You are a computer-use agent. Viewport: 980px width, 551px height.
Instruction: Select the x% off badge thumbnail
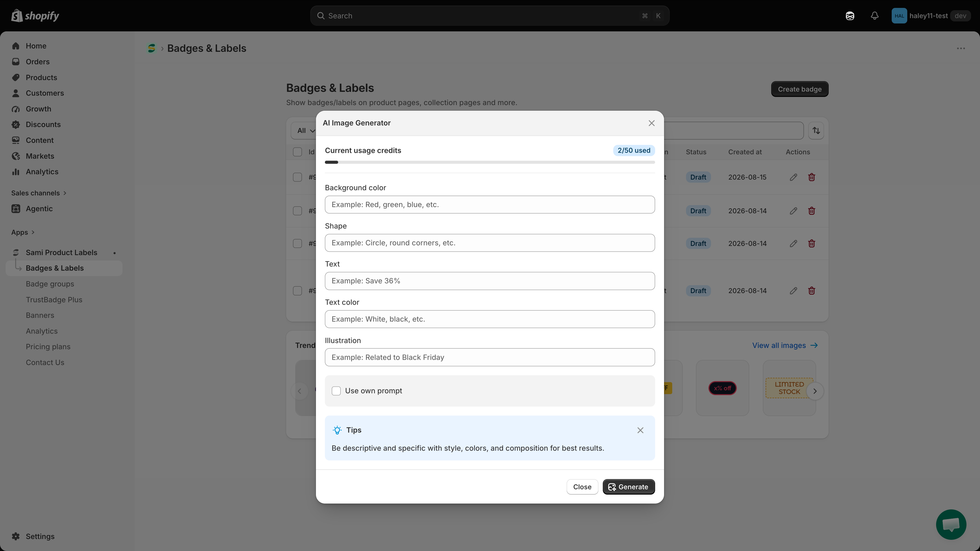(x=722, y=388)
